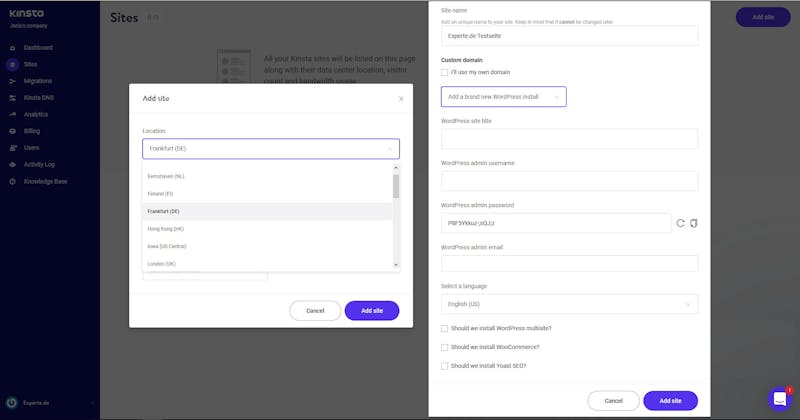This screenshot has height=420, width=800.
Task: Open the chat support bubble
Action: click(x=780, y=399)
